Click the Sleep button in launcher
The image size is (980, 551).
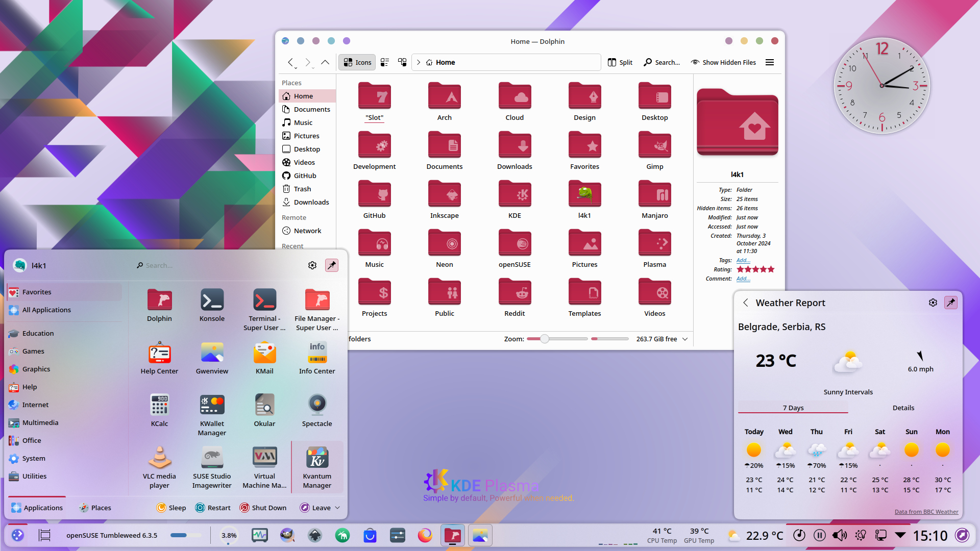pos(171,508)
